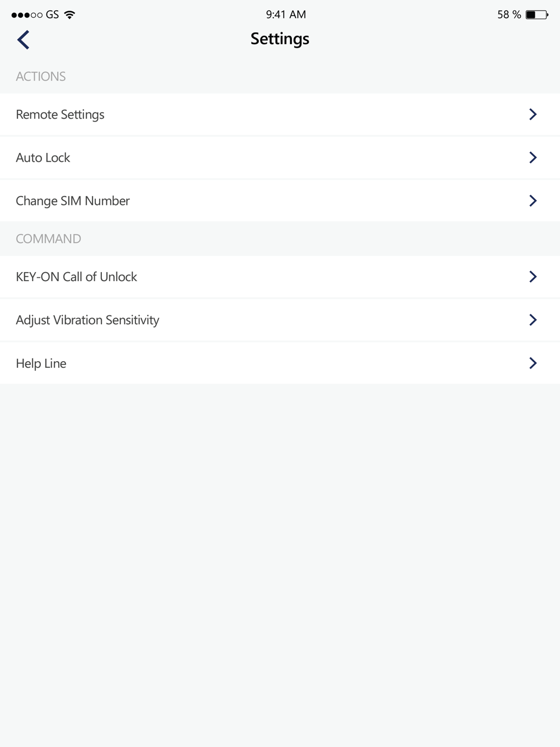The height and width of the screenshot is (747, 560).
Task: Click the Remote Settings chevron arrow
Action: tap(533, 114)
